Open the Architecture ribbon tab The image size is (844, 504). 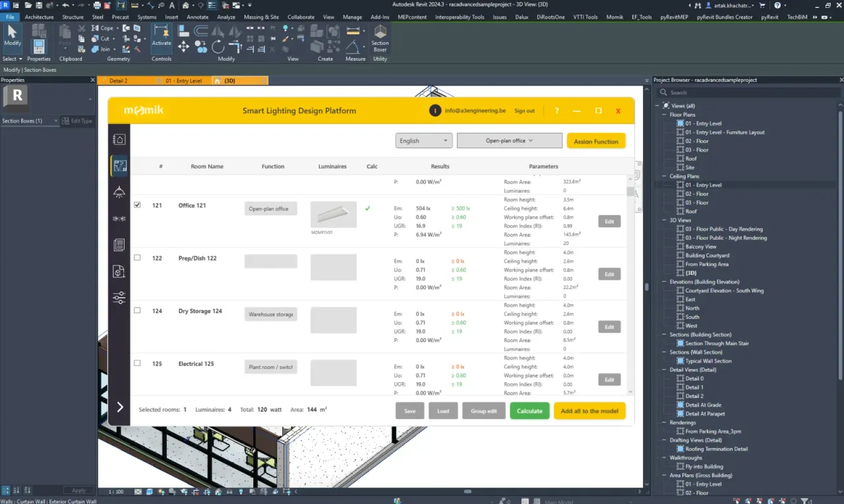(40, 17)
